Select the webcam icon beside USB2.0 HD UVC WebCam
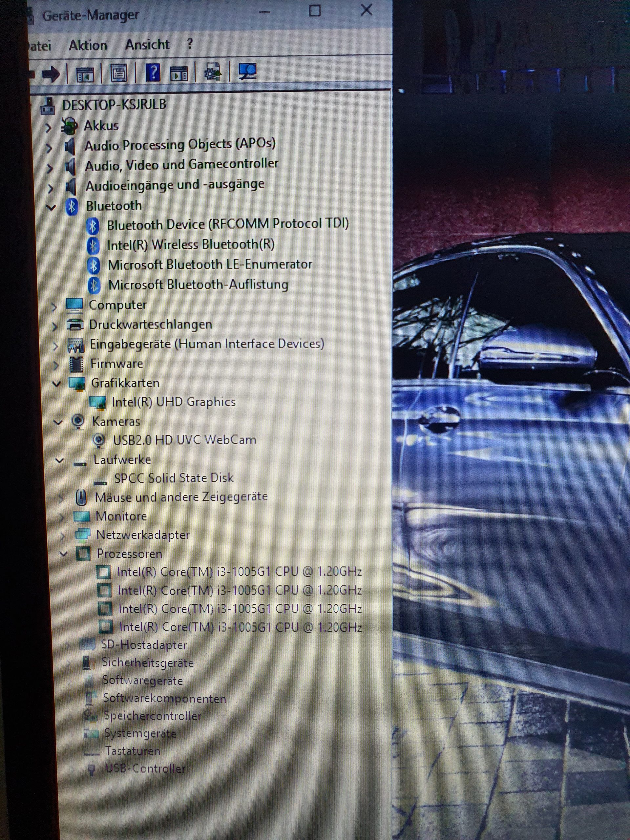630x840 pixels. (x=99, y=439)
